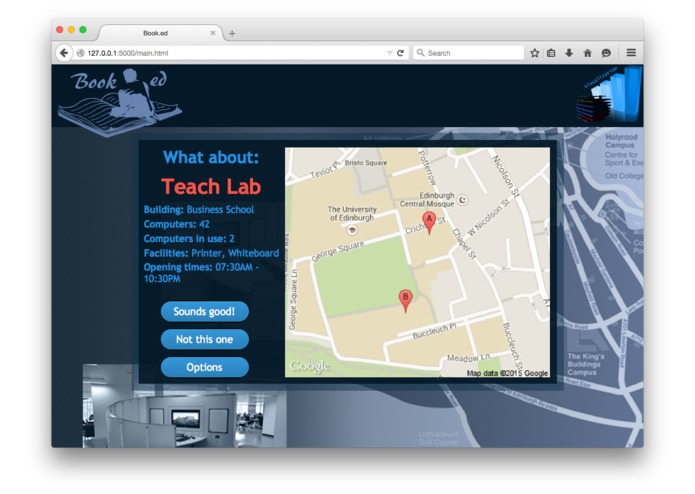Click the Map data ©2015 Google text
Screen dimensions: 695x494
pos(507,373)
